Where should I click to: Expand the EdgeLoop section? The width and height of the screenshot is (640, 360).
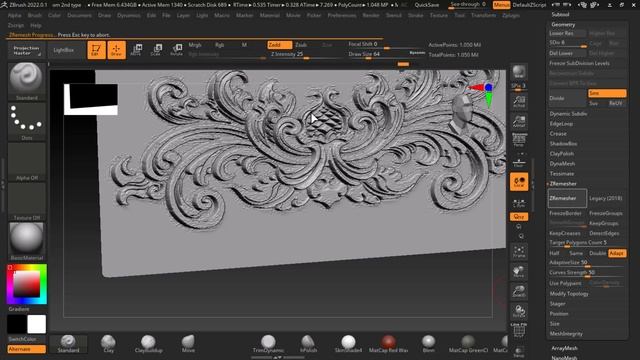pyautogui.click(x=561, y=124)
